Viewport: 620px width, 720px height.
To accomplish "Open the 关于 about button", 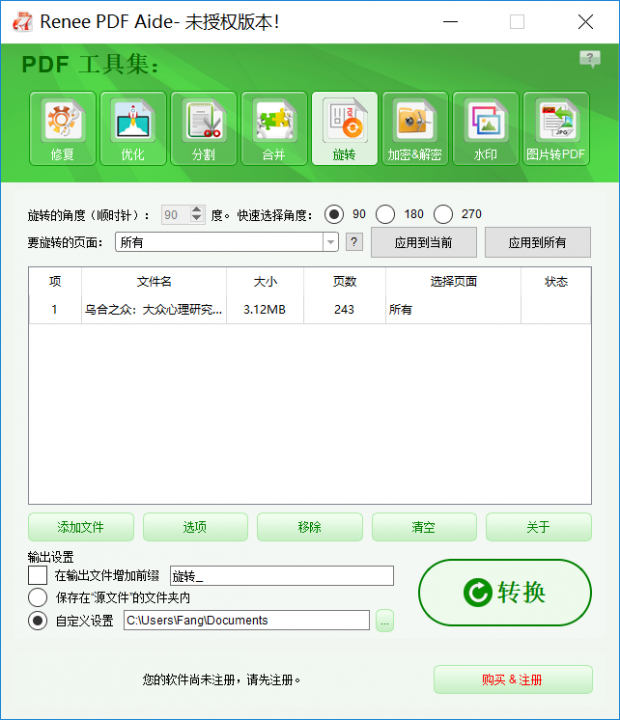I will tap(538, 527).
